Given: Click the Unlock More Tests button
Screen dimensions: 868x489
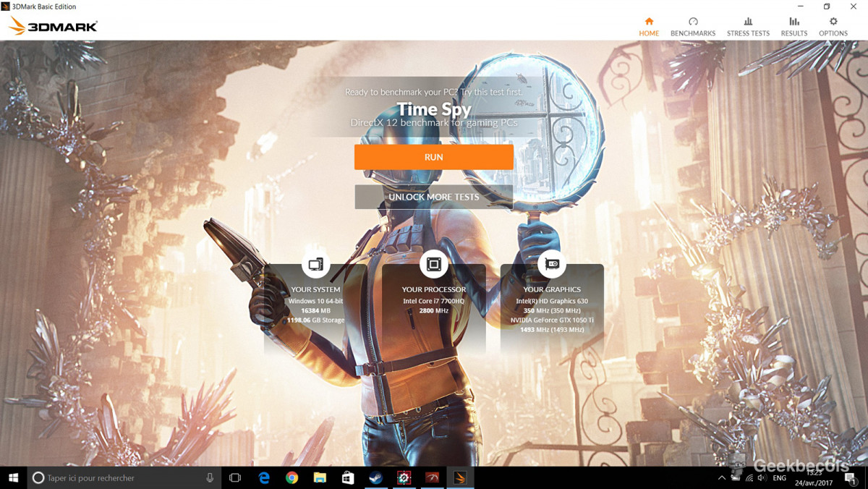Looking at the screenshot, I should 433,197.
